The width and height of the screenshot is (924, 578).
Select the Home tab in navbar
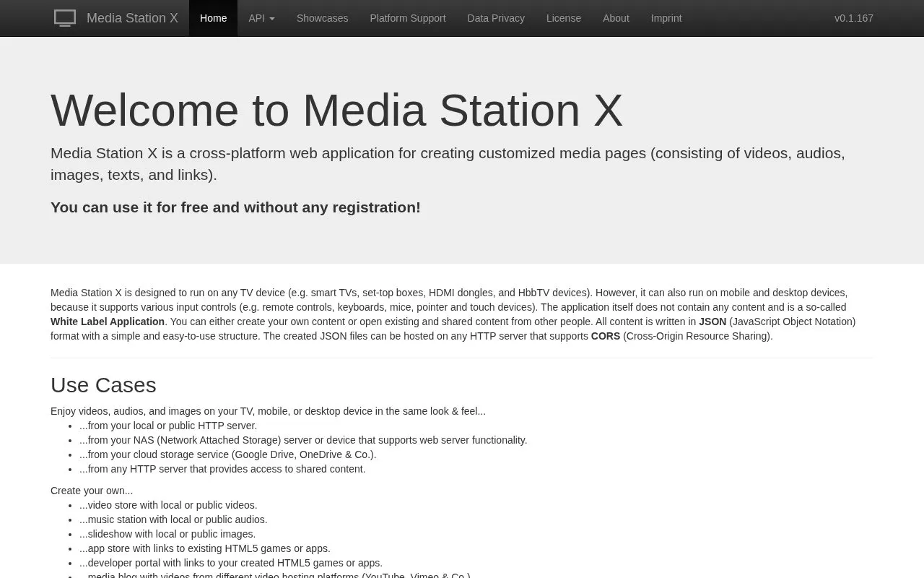213,18
